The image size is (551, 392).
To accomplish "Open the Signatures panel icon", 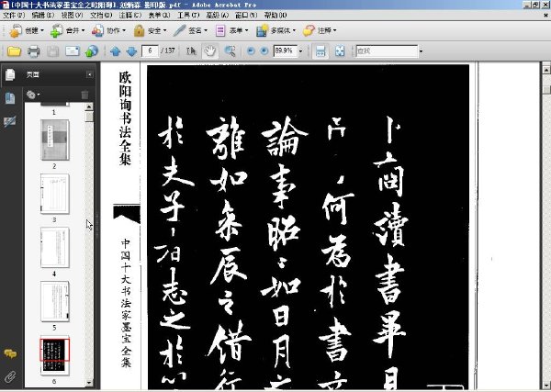I will [10, 121].
